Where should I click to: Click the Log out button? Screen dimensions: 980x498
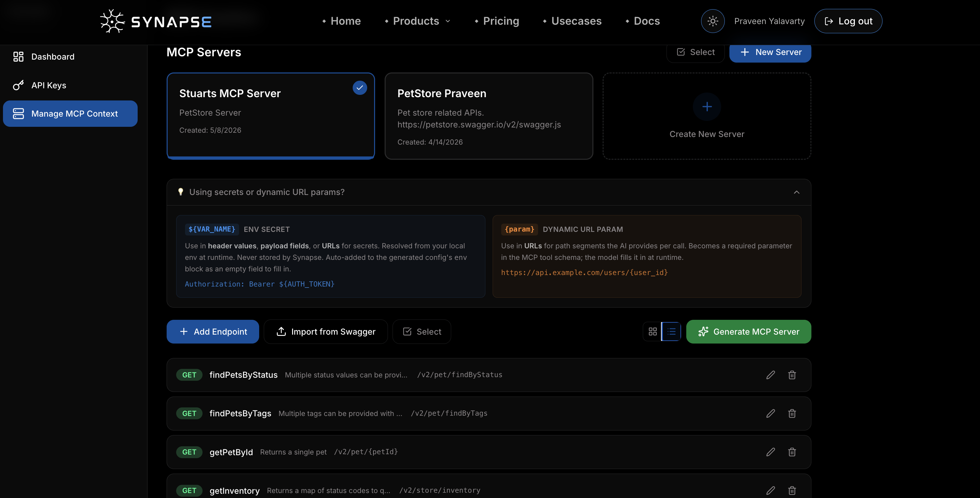(x=848, y=21)
